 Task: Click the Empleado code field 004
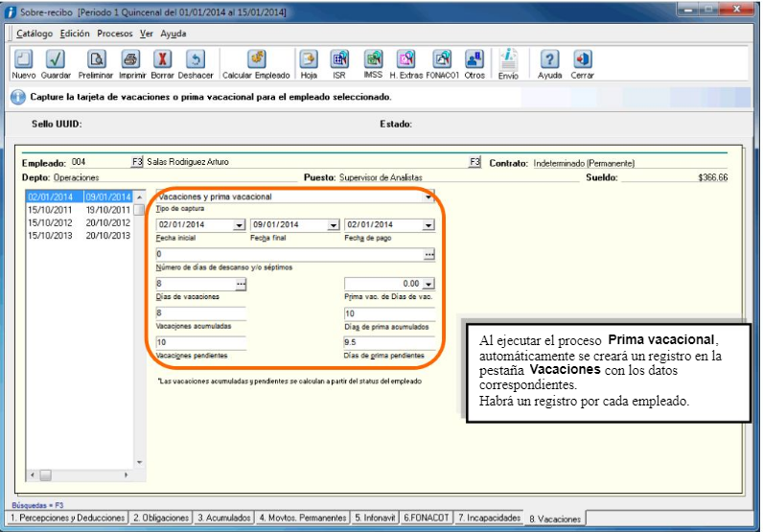[100, 162]
